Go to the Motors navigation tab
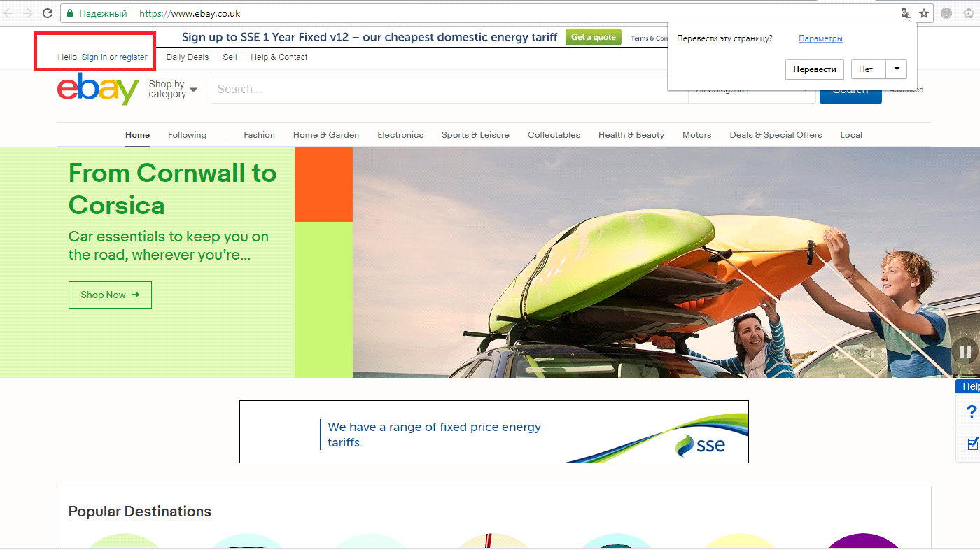The image size is (980, 550). coord(696,135)
